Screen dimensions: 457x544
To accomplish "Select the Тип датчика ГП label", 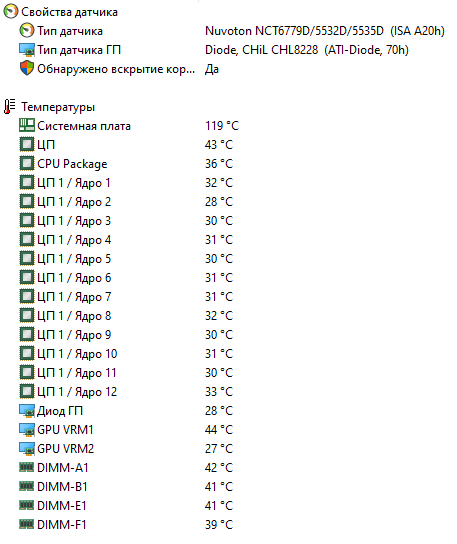I will pos(79,50).
